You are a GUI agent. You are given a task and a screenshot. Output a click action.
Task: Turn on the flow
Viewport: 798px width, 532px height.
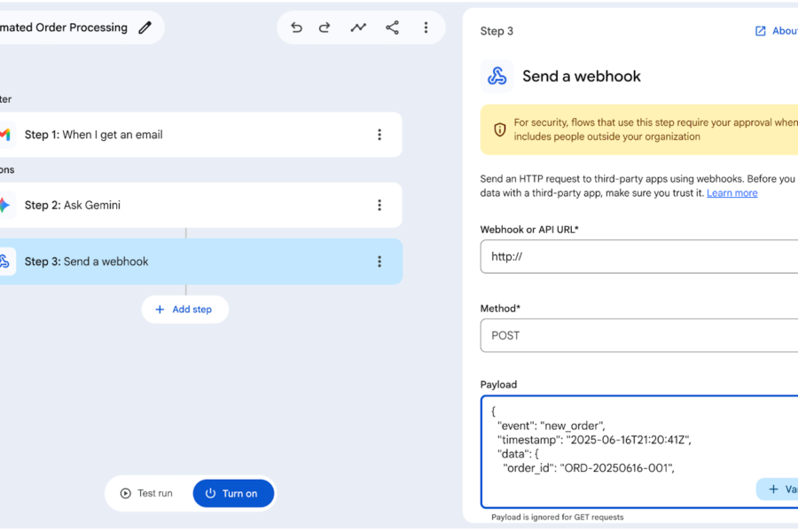click(x=233, y=493)
